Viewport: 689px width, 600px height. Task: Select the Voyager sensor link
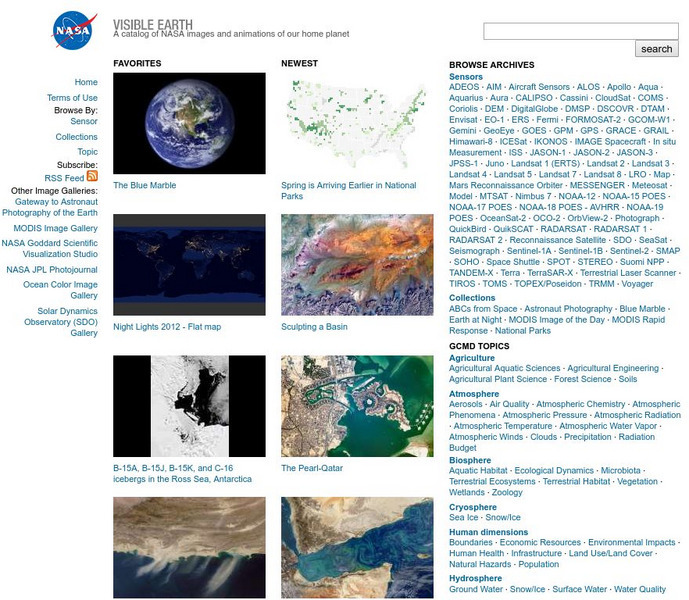click(x=637, y=284)
